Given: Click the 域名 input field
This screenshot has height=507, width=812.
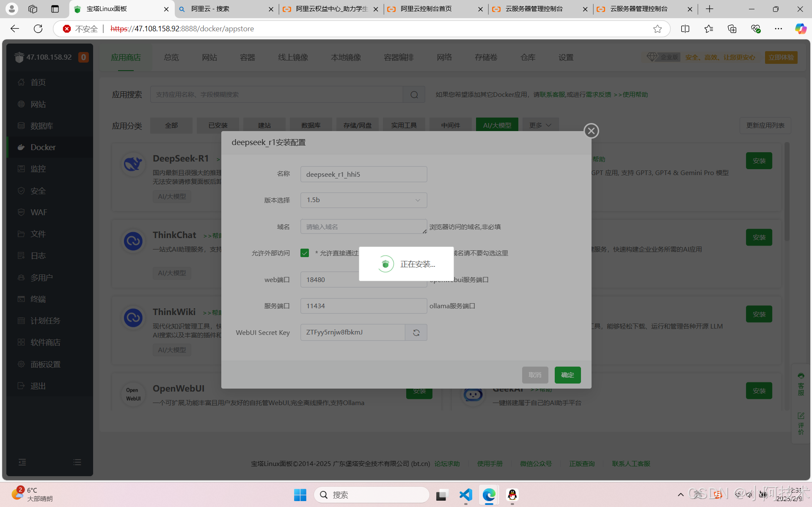Looking at the screenshot, I should point(363,227).
